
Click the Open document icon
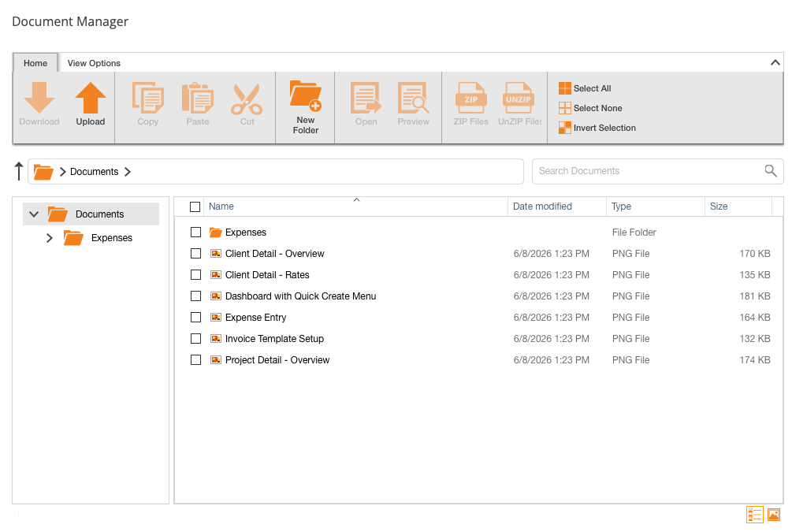[366, 98]
